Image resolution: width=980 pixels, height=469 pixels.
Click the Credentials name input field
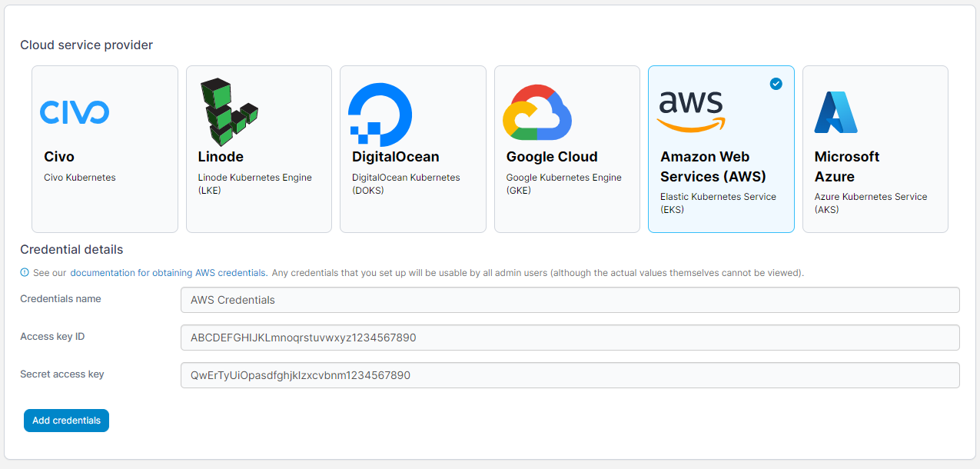coord(570,300)
